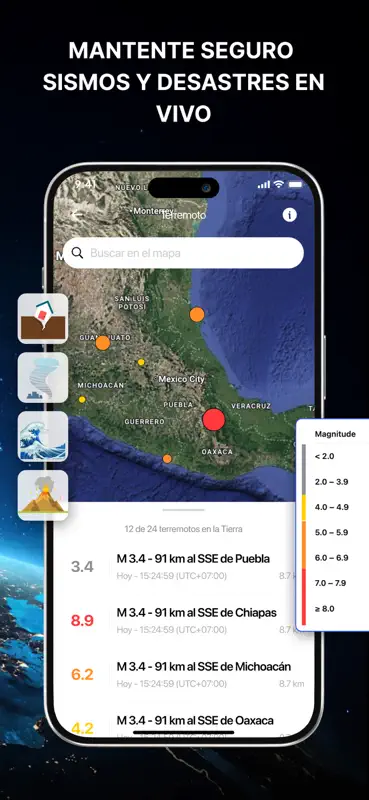
Task: Click the legend range 5.0 – 5.9
Action: coord(331,533)
